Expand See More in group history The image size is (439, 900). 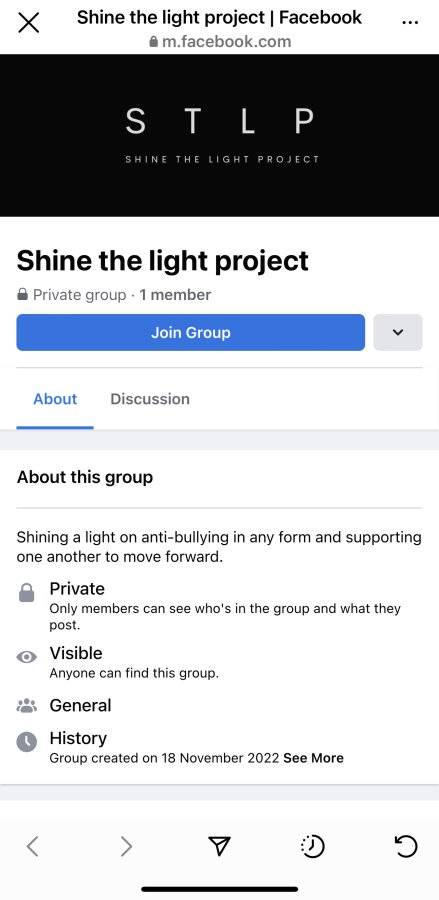[313, 758]
